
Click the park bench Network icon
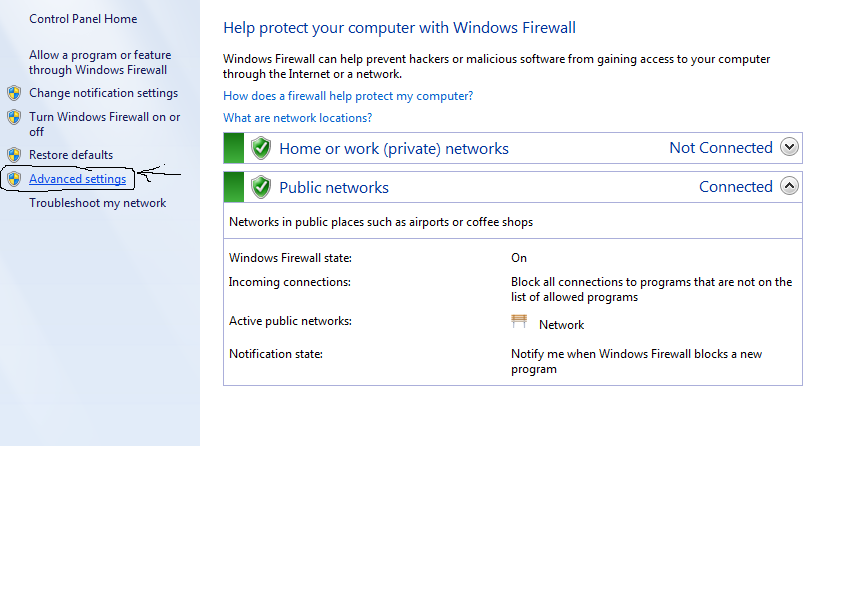519,321
